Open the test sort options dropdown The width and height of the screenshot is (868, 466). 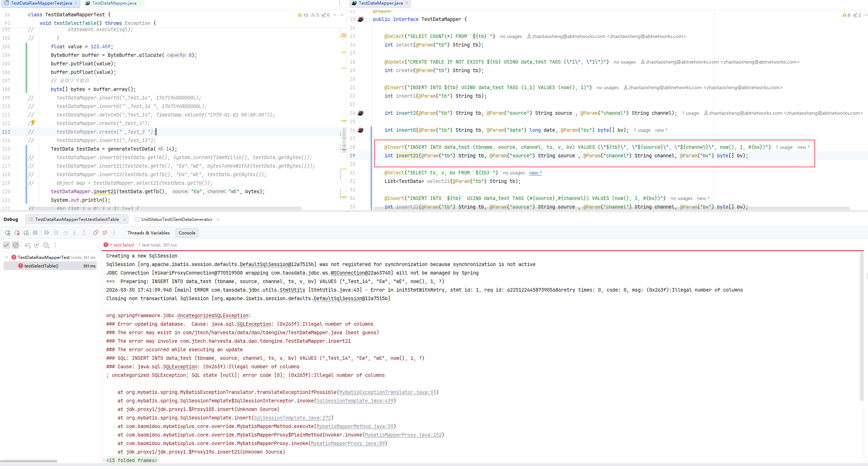[28, 245]
